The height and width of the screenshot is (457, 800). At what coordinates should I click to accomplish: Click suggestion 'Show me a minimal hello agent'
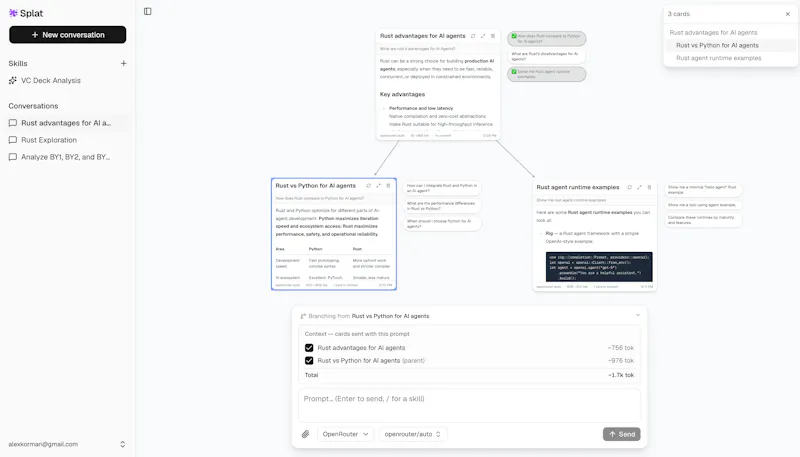tap(703, 190)
